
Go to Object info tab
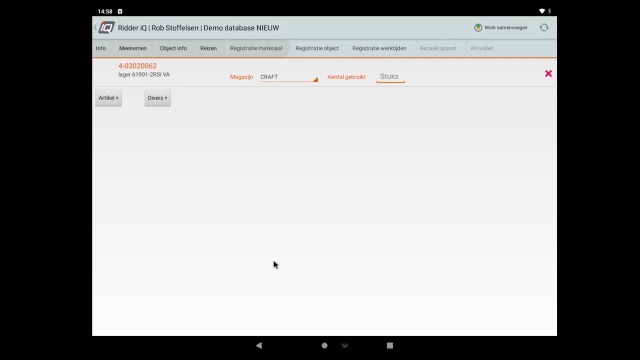click(x=173, y=48)
